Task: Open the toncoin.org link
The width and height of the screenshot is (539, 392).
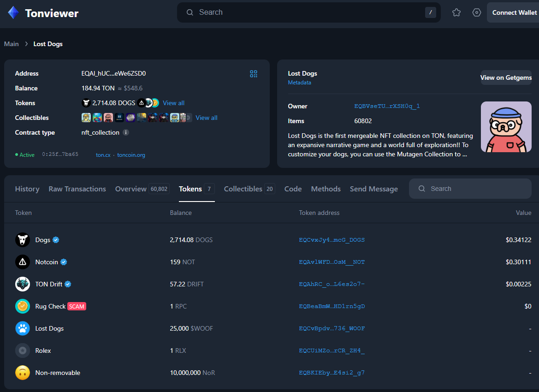Action: coord(131,155)
